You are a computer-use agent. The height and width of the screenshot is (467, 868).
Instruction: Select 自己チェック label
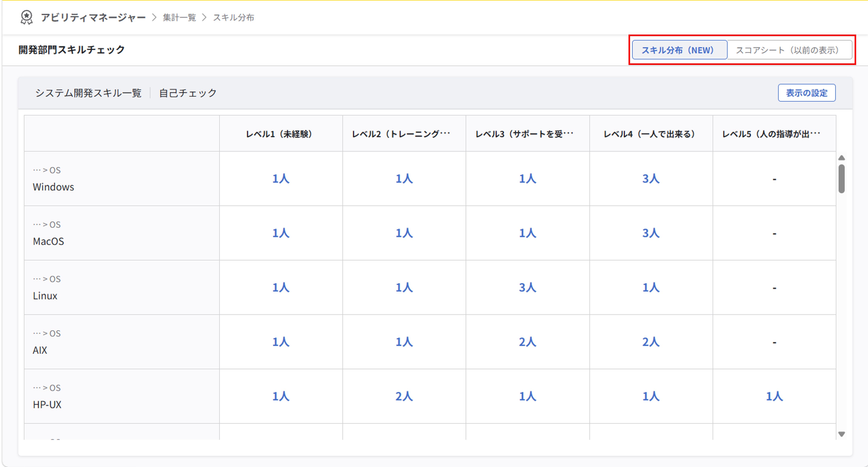pos(188,93)
